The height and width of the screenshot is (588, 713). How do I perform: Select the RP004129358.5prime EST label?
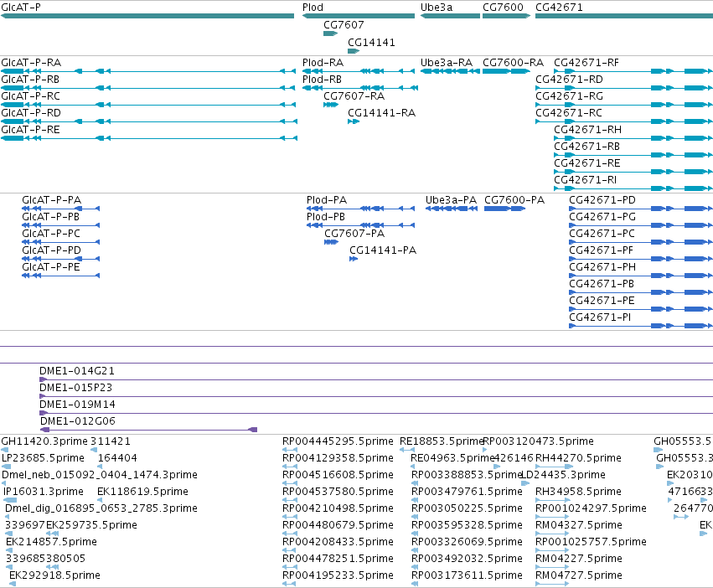point(338,458)
